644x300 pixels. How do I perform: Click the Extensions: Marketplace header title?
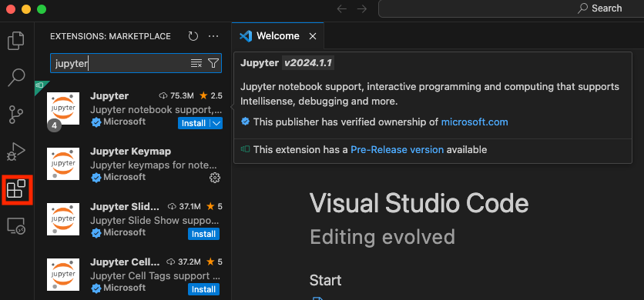pyautogui.click(x=110, y=36)
